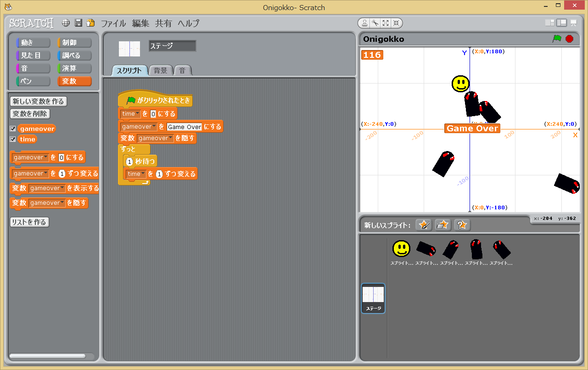Click the gameover reporter block in palette
Viewport: 588px width, 370px height.
tap(37, 129)
